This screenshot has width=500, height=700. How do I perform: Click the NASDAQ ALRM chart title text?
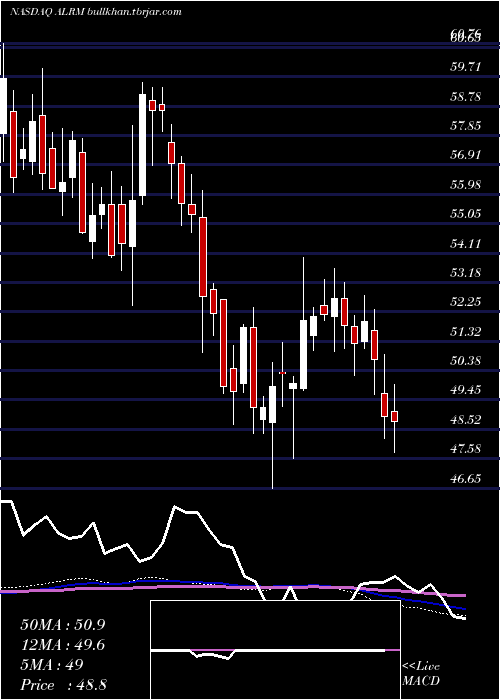96,12
